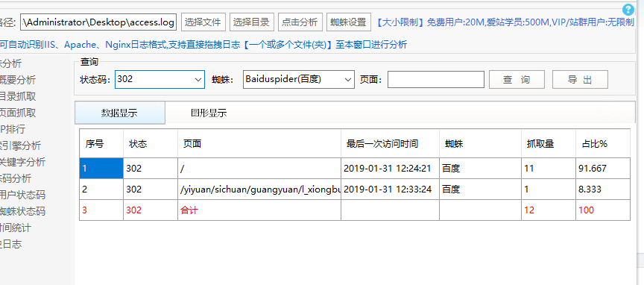Start analysis with 点击分析 button

click(300, 22)
